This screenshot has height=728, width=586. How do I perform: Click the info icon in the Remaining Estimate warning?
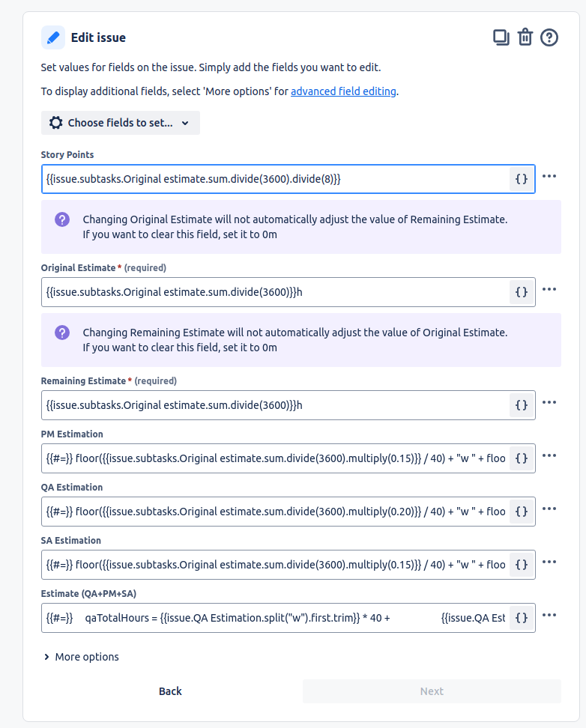tap(61, 332)
